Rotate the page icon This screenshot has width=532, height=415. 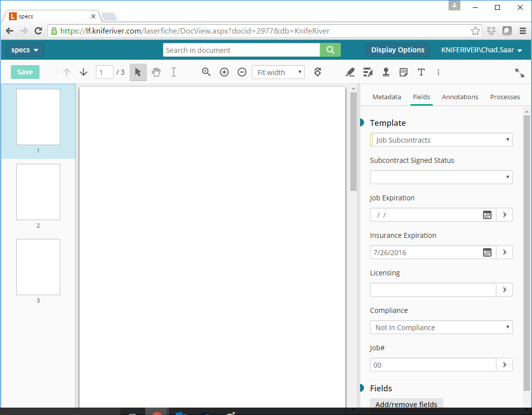(318, 72)
